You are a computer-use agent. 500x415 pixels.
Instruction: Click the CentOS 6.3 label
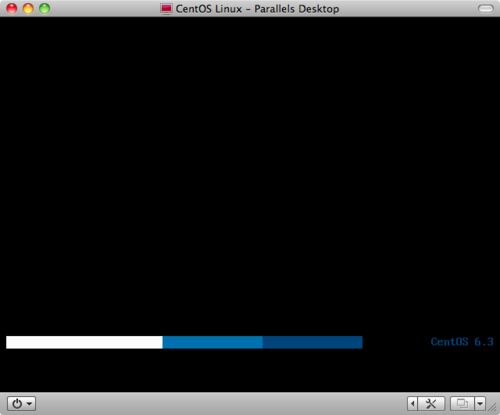pos(462,342)
